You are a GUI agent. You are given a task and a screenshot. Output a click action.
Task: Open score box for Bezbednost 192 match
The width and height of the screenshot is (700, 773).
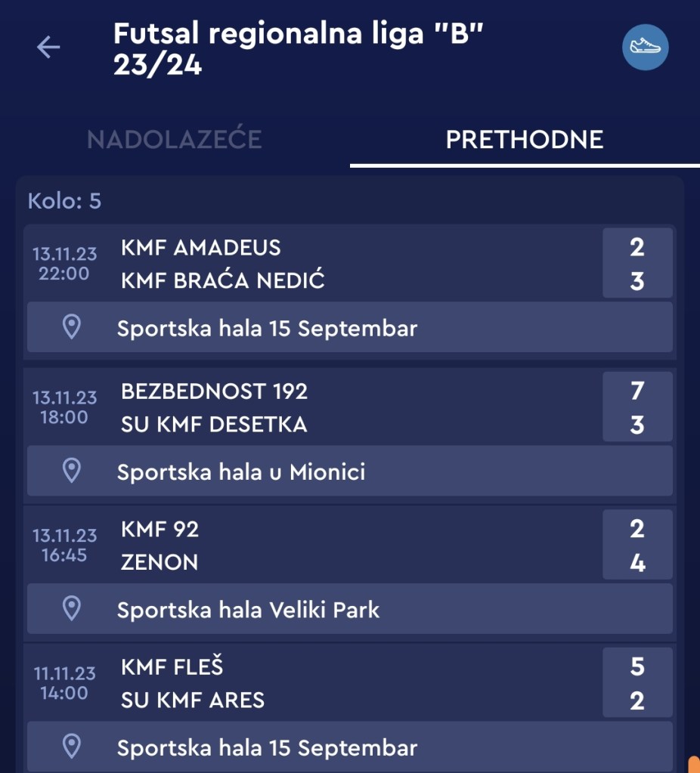coord(637,407)
